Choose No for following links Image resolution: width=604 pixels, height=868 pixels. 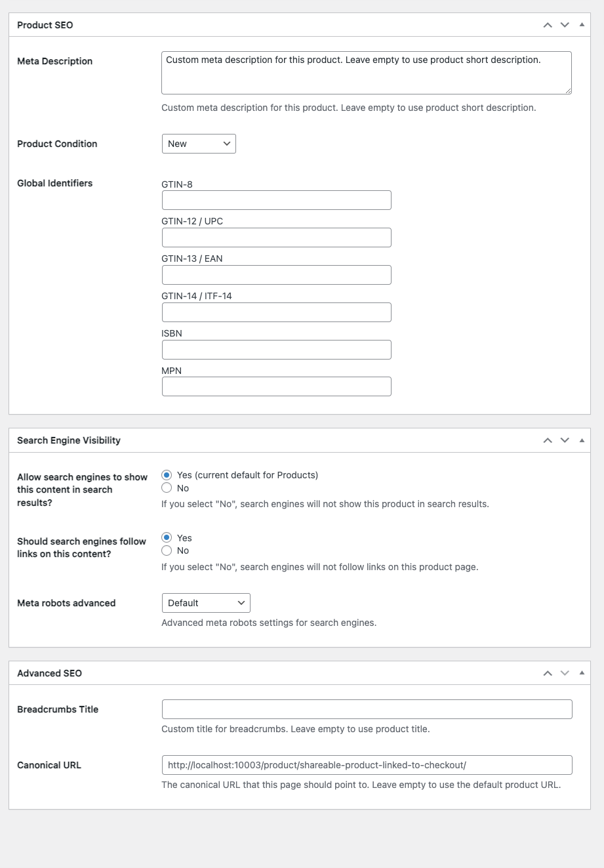point(167,550)
